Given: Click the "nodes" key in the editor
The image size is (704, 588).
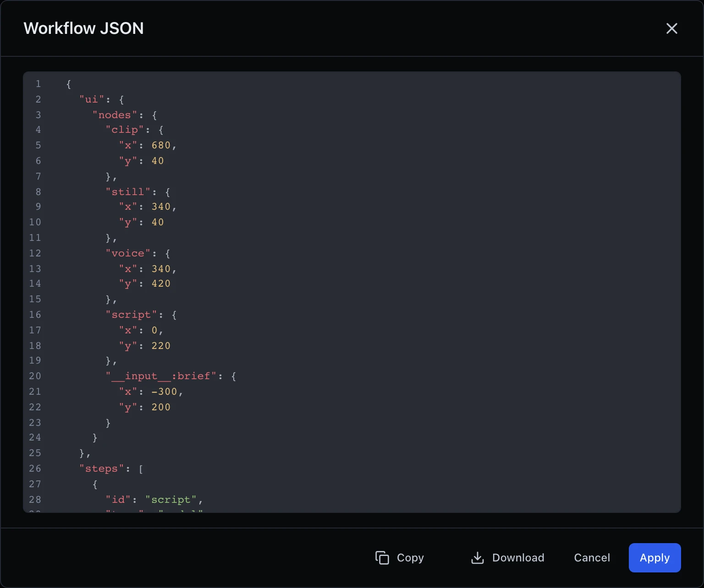Looking at the screenshot, I should 115,115.
